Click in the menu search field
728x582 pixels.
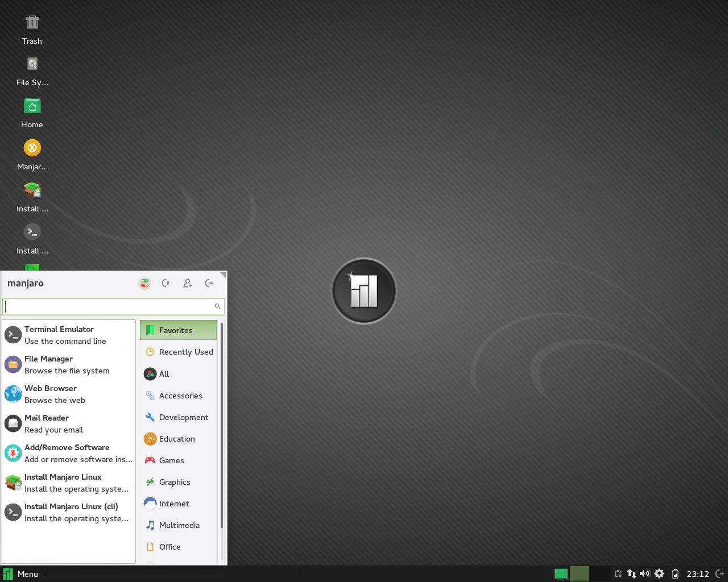click(x=114, y=306)
